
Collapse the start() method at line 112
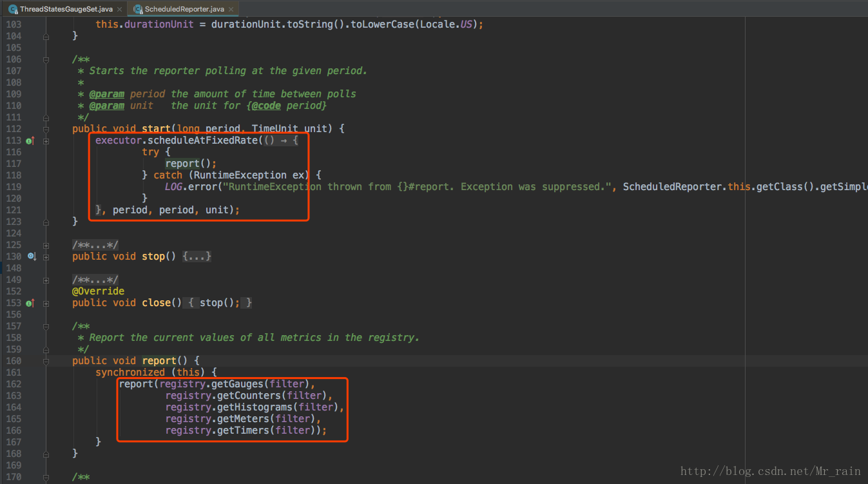pyautogui.click(x=46, y=129)
